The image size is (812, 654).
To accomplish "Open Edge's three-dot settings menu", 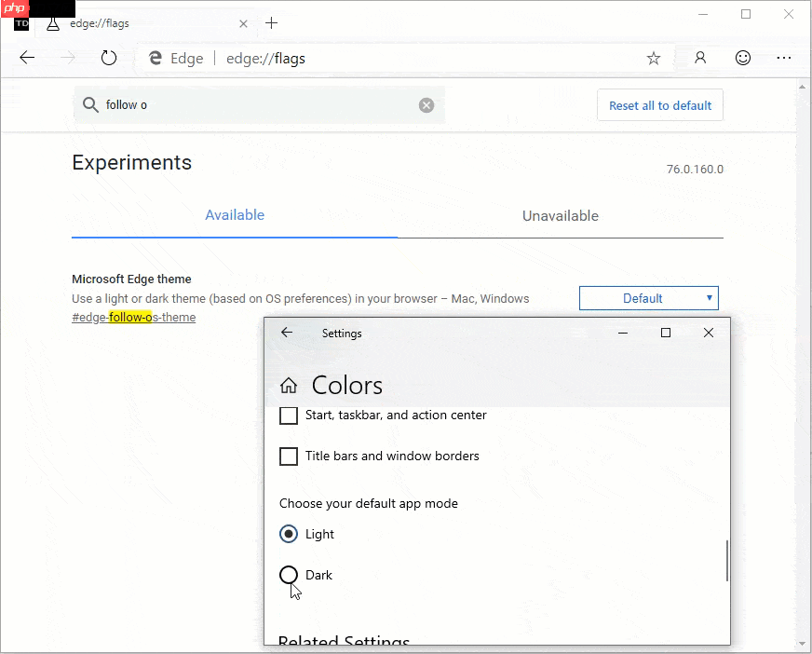I will coord(784,58).
